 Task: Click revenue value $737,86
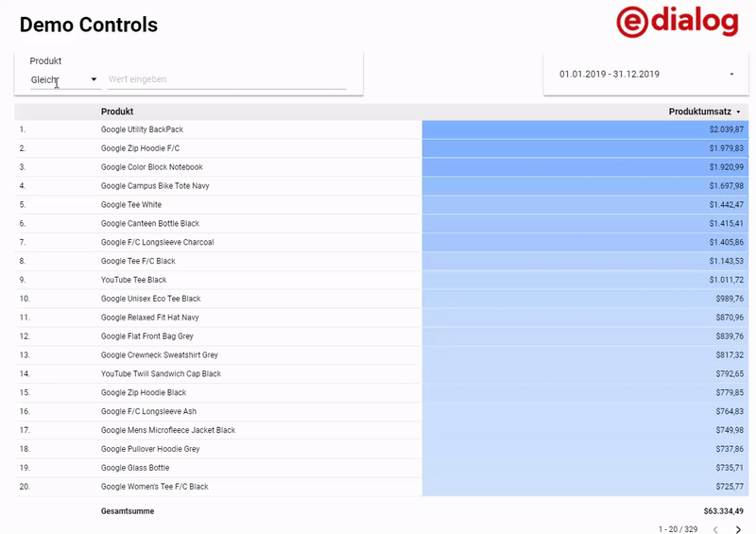click(x=730, y=449)
